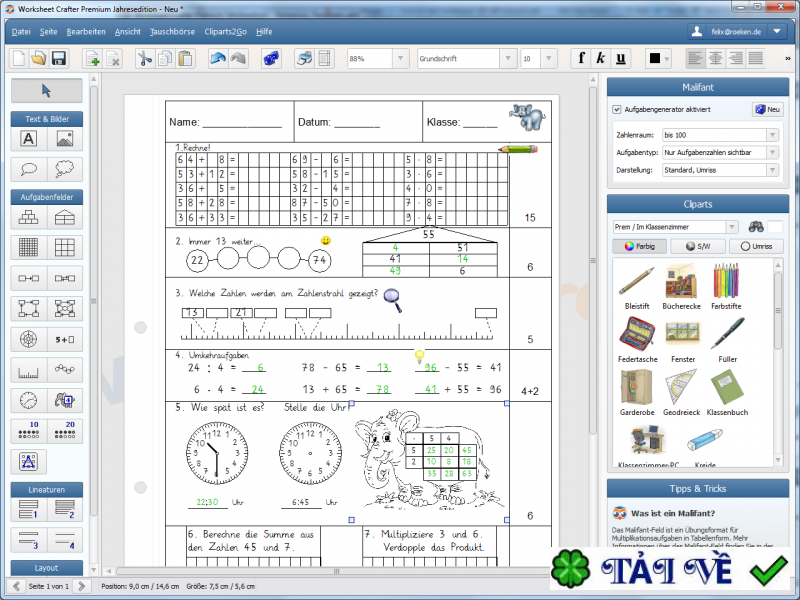The image size is (800, 600).
Task: Select the clock task field tool
Action: click(x=28, y=400)
